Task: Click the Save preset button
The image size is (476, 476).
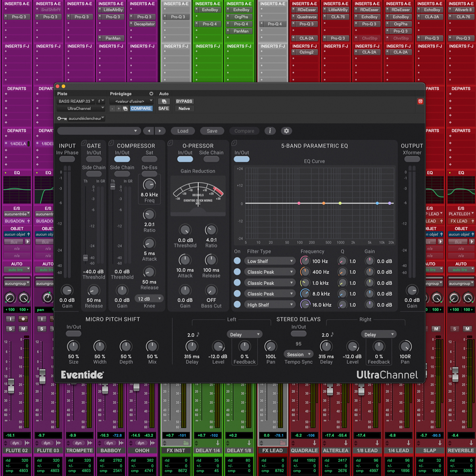Action: pos(212,131)
